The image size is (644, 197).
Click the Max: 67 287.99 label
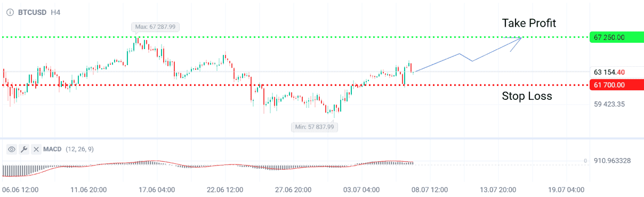coord(154,27)
